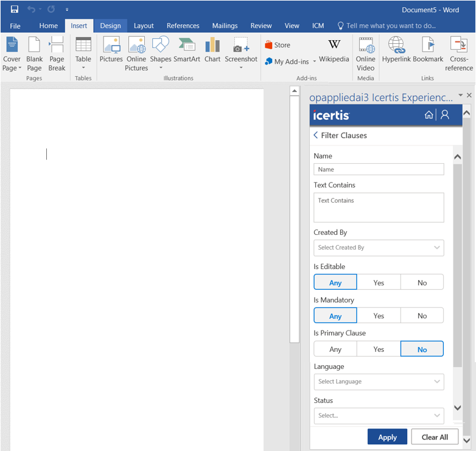Viewport: 476px width, 451px height.
Task: Open the File menu
Action: tap(15, 26)
